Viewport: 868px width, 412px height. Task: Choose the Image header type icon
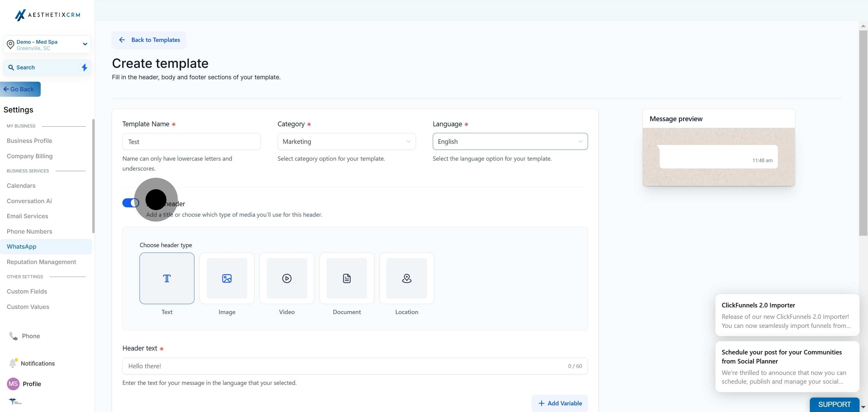(x=227, y=278)
